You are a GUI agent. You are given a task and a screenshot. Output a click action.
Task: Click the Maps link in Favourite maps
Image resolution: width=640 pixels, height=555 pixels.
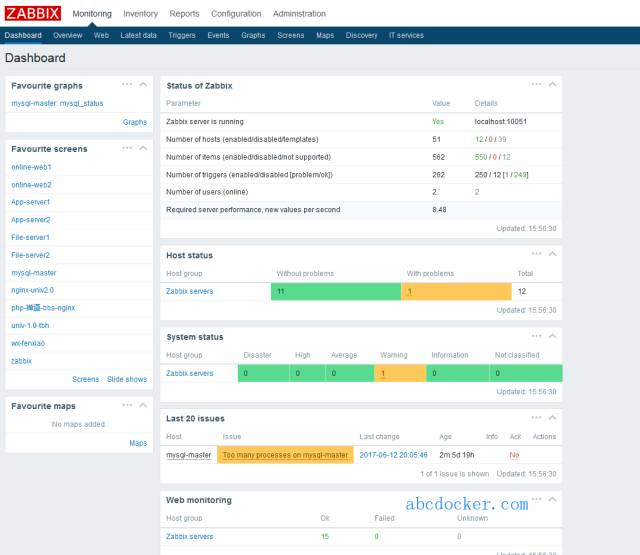pos(138,443)
